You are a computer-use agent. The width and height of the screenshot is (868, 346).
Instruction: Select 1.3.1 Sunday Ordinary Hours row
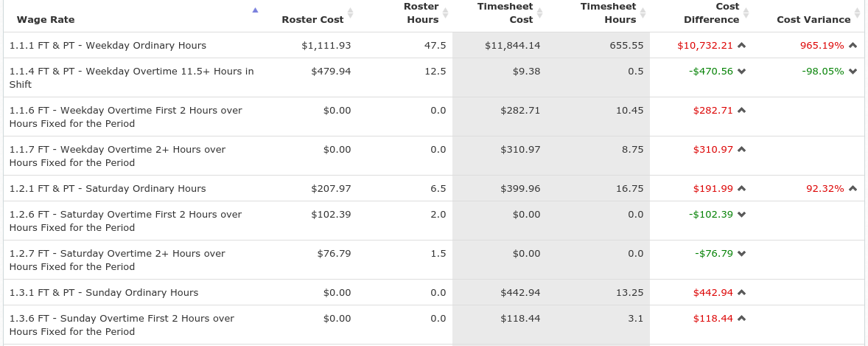[434, 293]
